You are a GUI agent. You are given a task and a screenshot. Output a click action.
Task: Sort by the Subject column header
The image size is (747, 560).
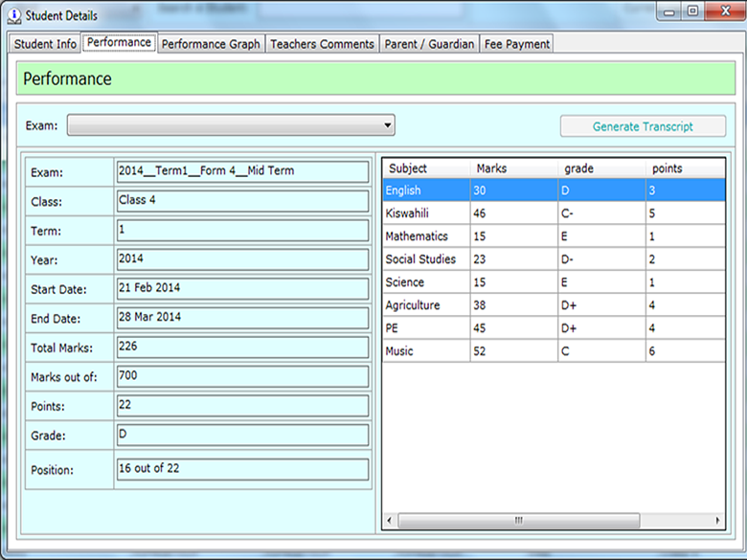point(426,168)
